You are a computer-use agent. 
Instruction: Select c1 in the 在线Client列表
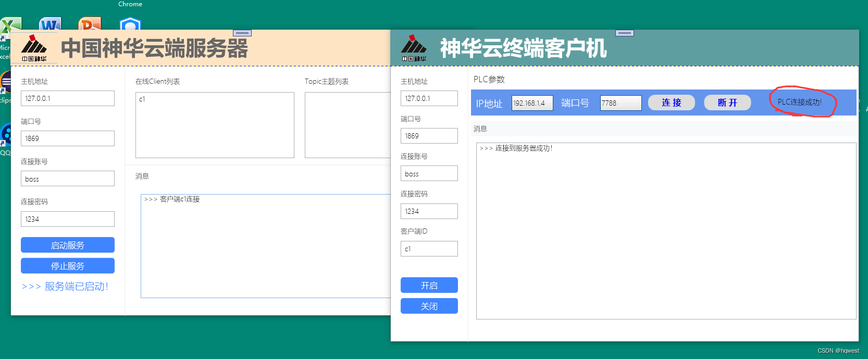coord(142,99)
